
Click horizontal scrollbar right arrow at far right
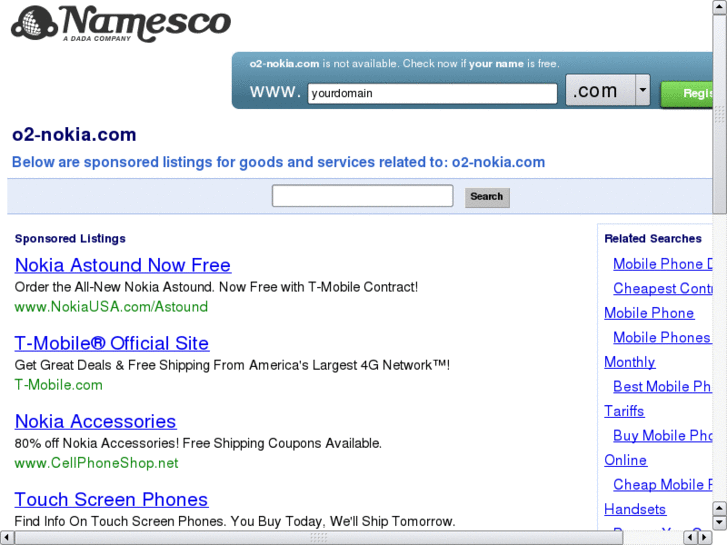click(704, 538)
